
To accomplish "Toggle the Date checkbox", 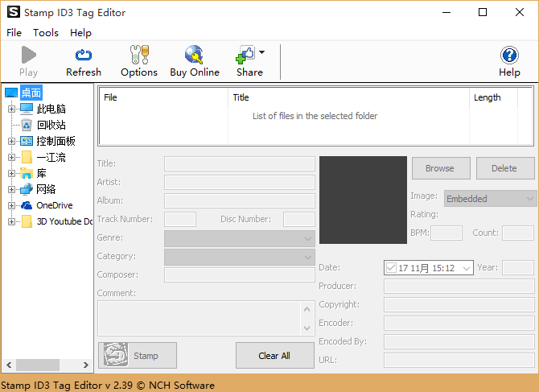I will click(x=391, y=267).
